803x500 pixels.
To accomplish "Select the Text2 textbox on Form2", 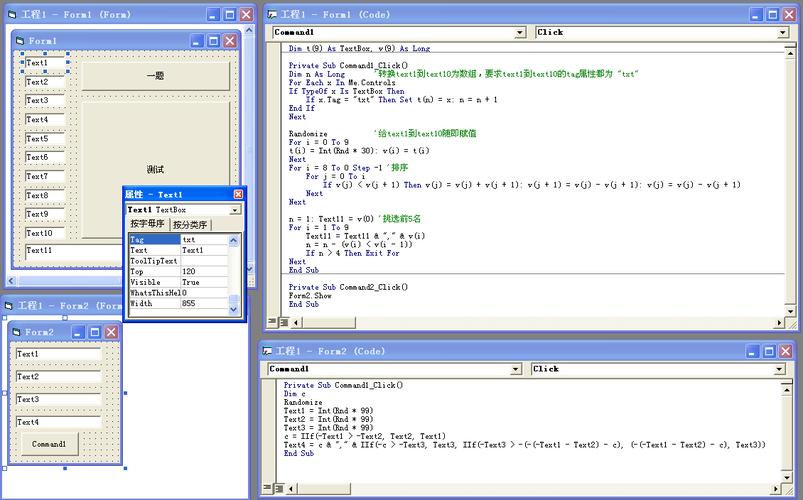I will pos(58,377).
